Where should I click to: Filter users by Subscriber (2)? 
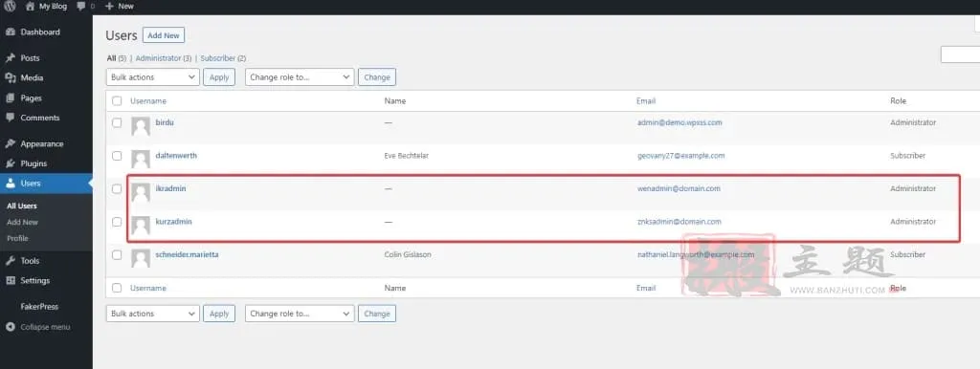coord(223,58)
